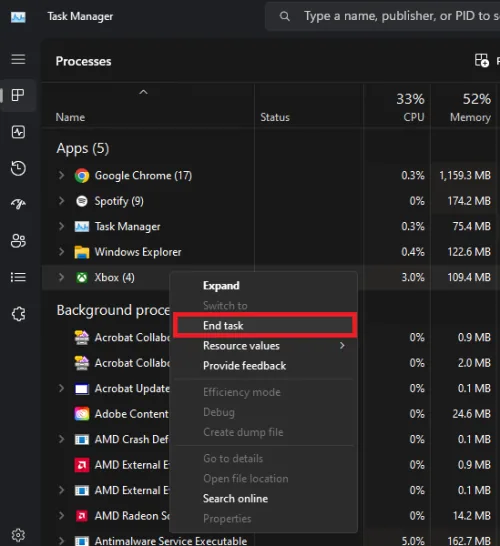Sort processes by CPU usage column

pos(414,117)
